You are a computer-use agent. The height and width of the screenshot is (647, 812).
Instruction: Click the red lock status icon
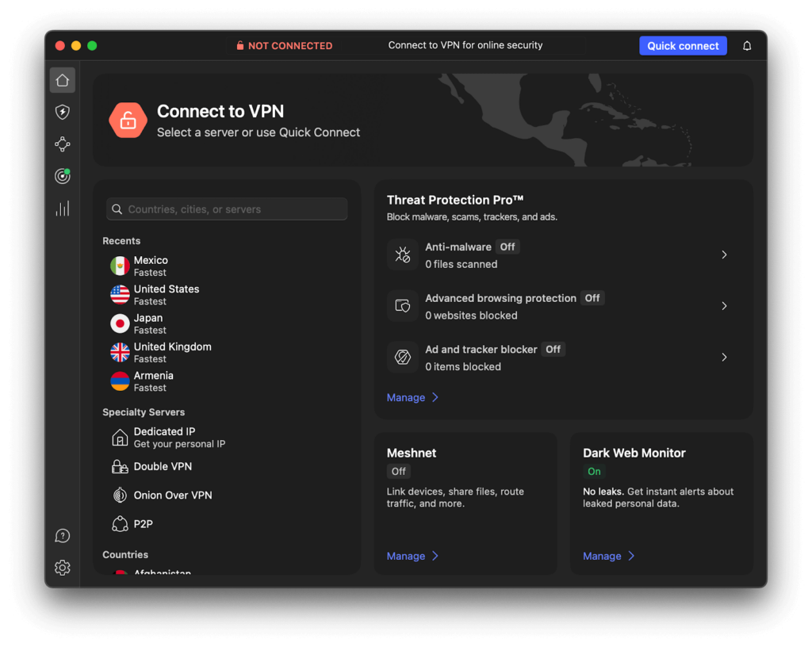(239, 45)
